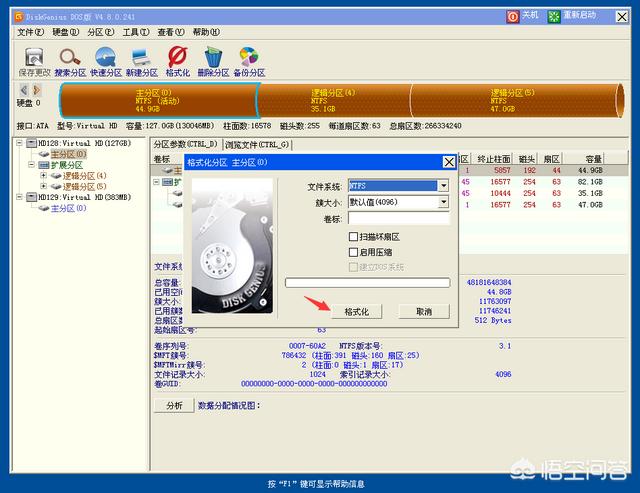Click the 35.1GB capacity cell in table

(x=590, y=193)
